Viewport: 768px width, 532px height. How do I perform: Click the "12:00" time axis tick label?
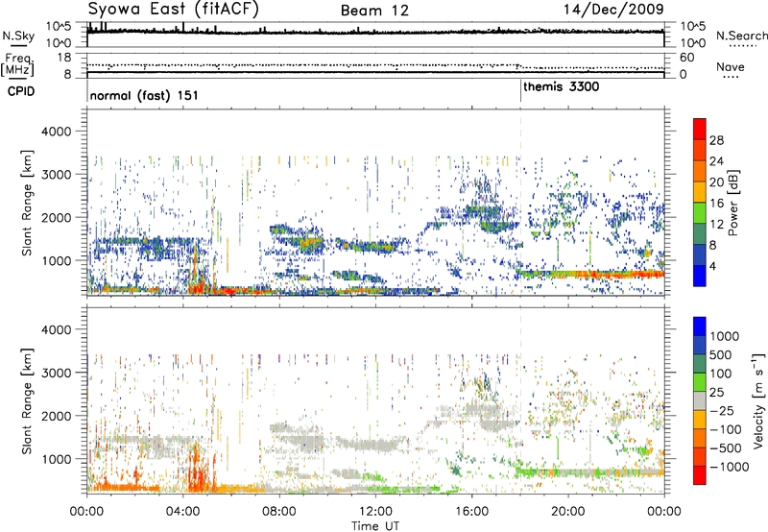click(375, 512)
